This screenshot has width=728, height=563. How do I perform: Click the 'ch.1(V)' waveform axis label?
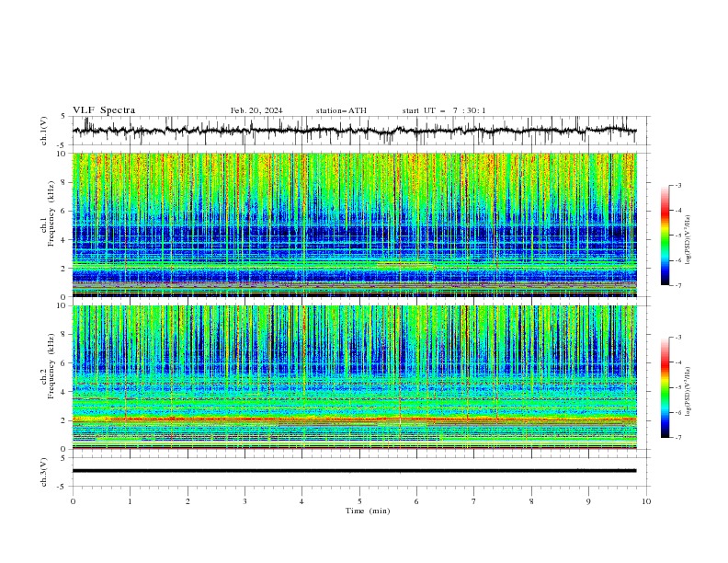(x=44, y=131)
